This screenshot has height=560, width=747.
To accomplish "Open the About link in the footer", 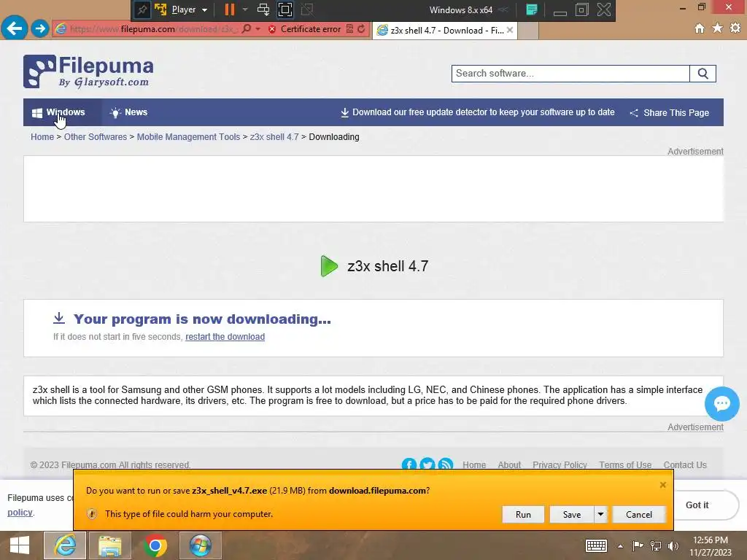I will [509, 464].
